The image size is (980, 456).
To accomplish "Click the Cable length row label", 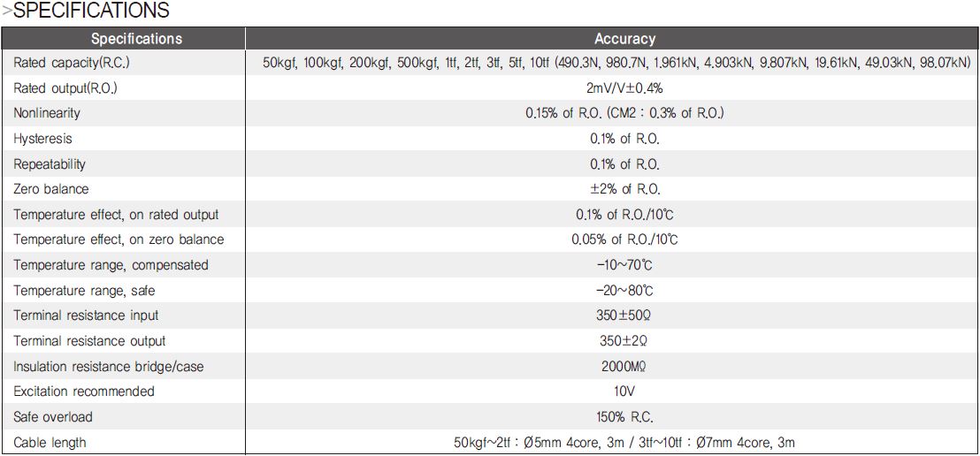I will coord(50,443).
